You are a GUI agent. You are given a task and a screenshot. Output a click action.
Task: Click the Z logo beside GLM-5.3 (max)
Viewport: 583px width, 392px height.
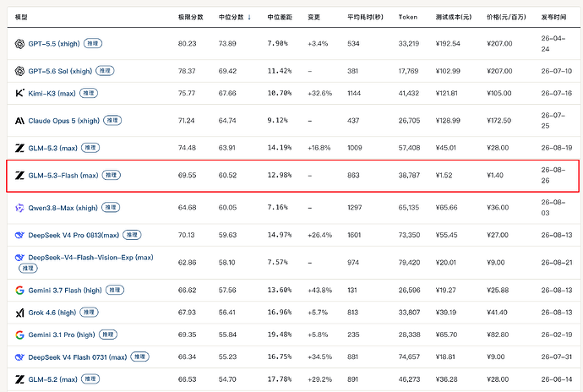pos(19,148)
